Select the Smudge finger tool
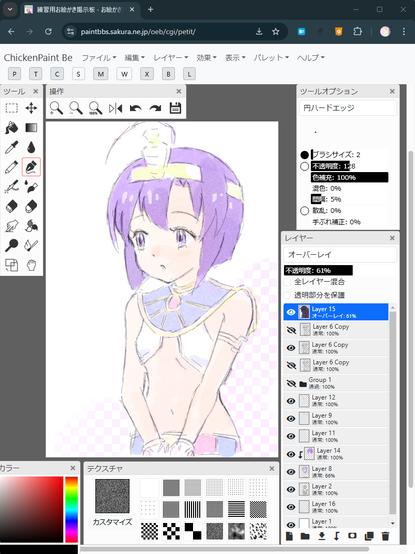 point(12,225)
